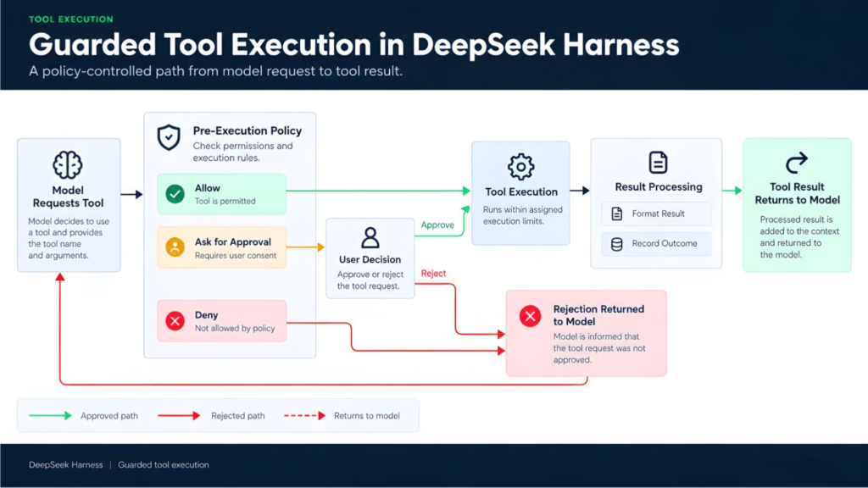
Task: Click the orange person icon in Ask for Approval
Action: point(175,247)
